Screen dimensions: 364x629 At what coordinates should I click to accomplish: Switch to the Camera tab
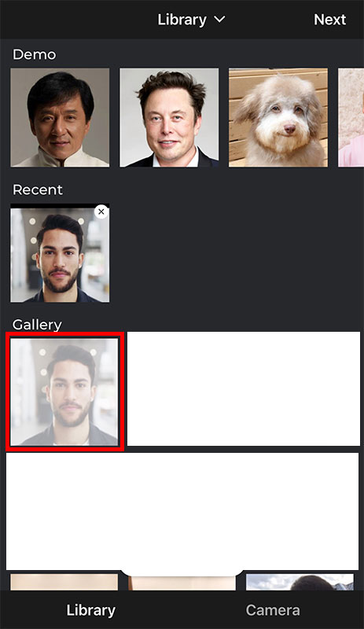coord(273,610)
